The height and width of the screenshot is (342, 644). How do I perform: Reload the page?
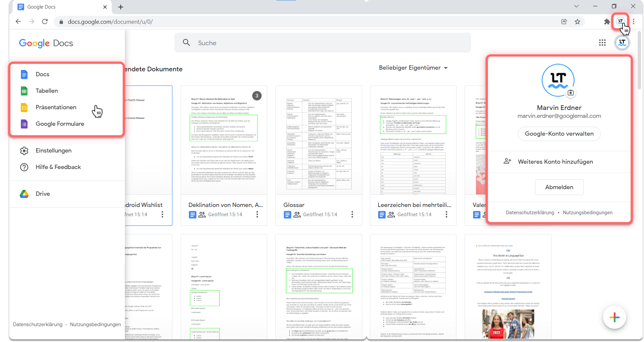coord(45,22)
